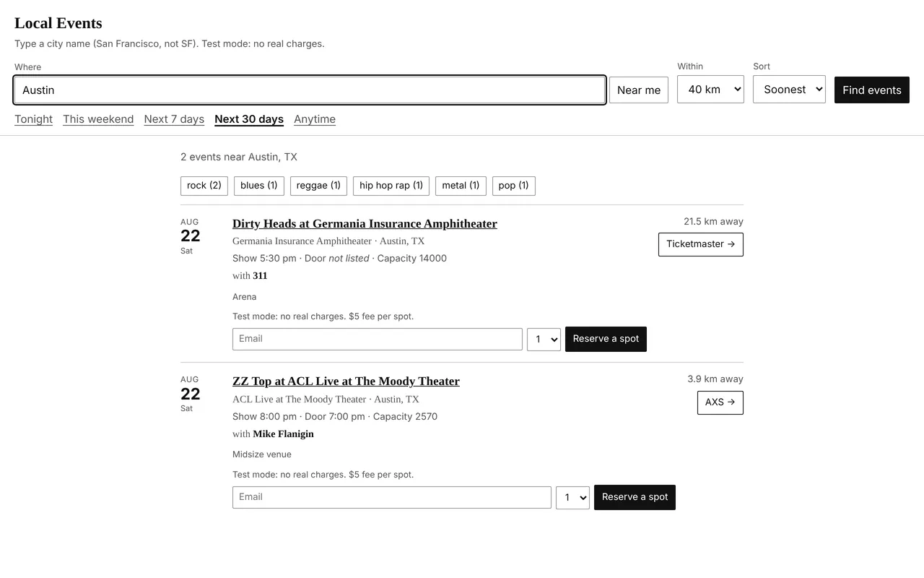
Task: Click the Email field for ZZ Top
Action: coord(392,497)
